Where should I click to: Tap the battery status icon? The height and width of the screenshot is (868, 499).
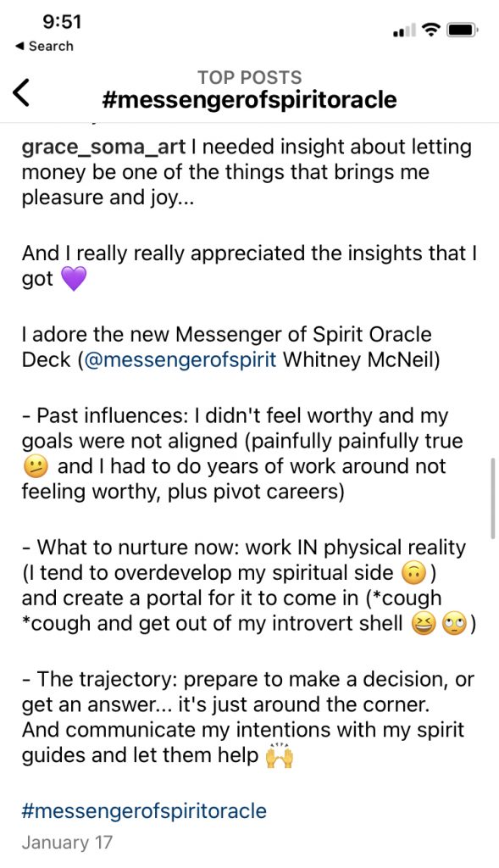[463, 30]
